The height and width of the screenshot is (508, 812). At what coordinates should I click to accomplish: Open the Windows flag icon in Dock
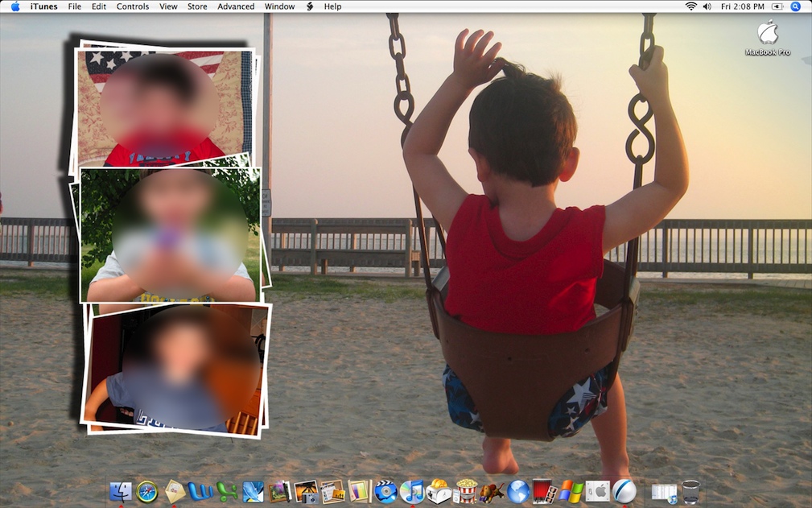coord(571,491)
